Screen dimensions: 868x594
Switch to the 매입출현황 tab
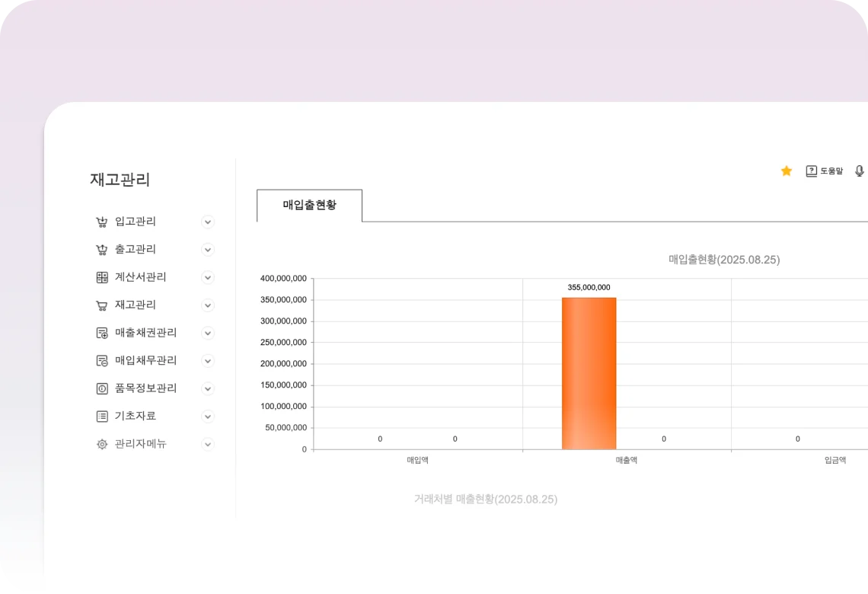[x=309, y=206]
